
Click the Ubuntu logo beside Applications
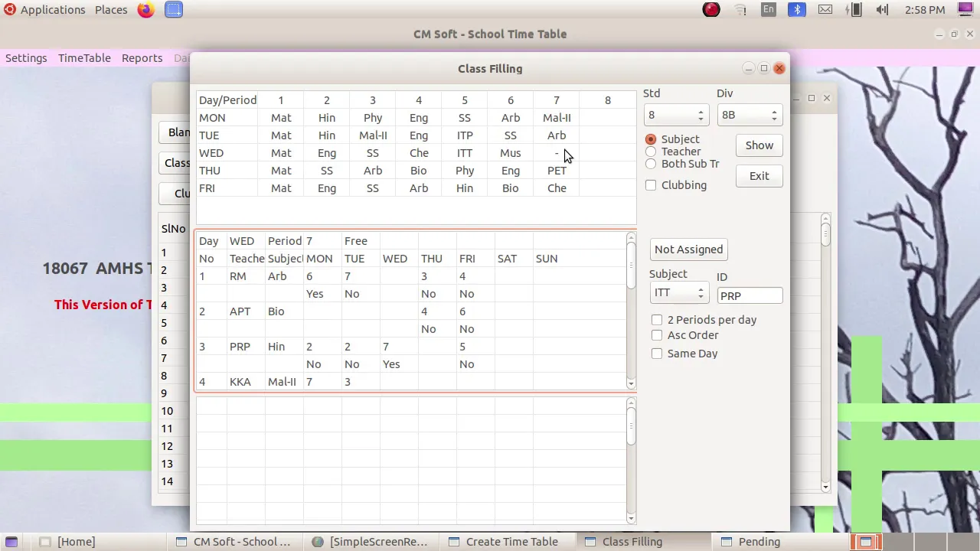10,10
